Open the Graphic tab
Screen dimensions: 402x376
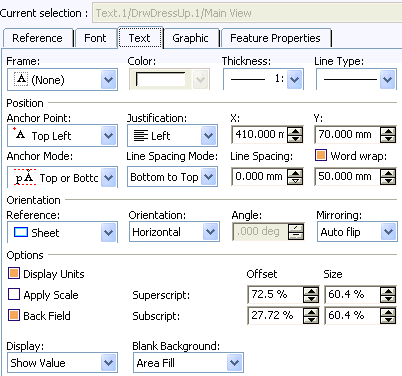click(191, 38)
